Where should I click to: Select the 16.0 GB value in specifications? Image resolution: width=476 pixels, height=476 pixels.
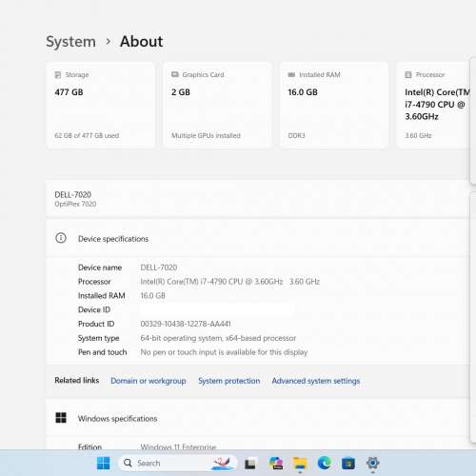coord(152,295)
